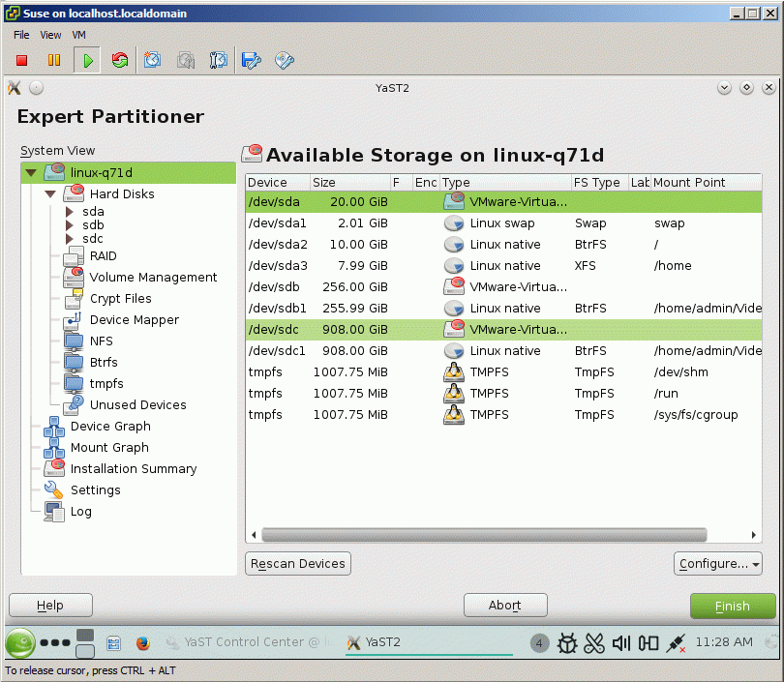Click the Help button
The height and width of the screenshot is (682, 784).
tap(50, 606)
